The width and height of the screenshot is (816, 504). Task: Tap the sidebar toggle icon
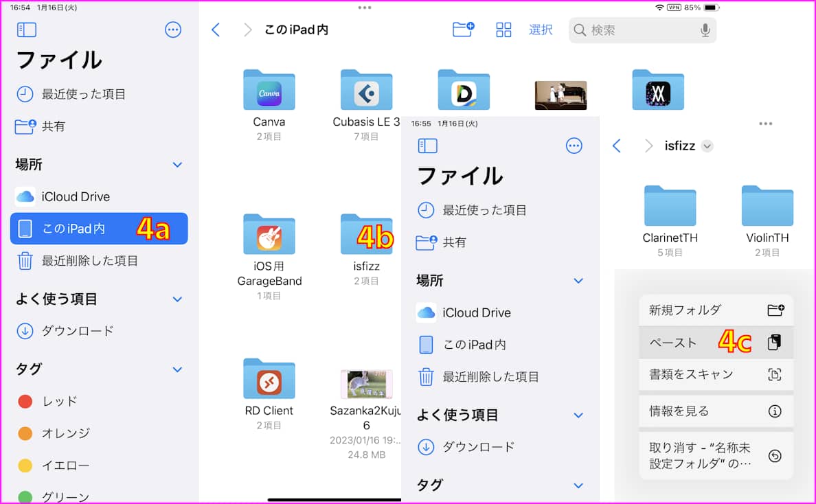pos(27,30)
